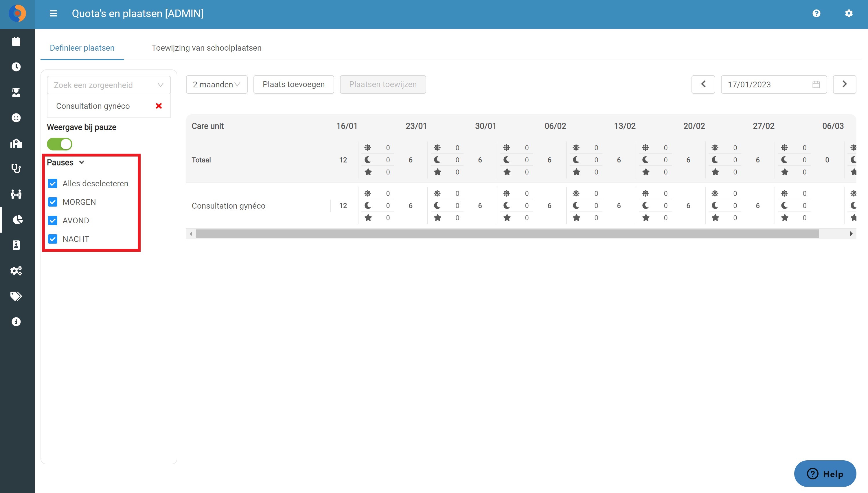Click the Totaal row label

(x=201, y=160)
